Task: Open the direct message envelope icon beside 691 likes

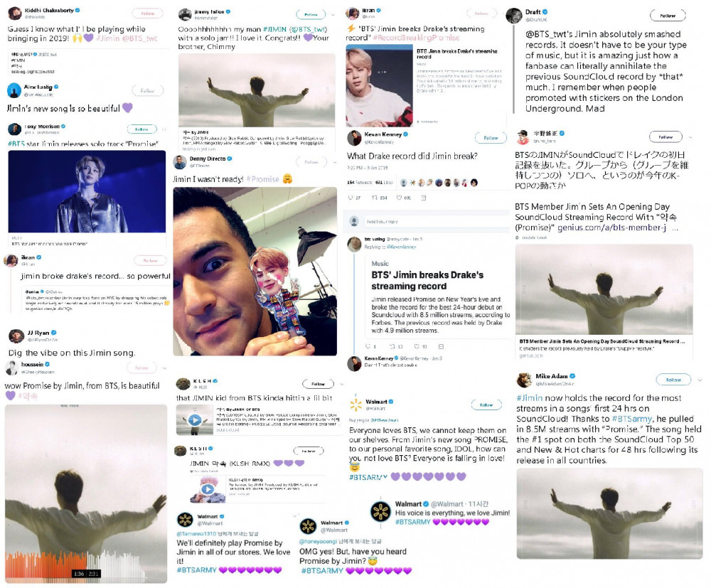Action: (x=424, y=198)
